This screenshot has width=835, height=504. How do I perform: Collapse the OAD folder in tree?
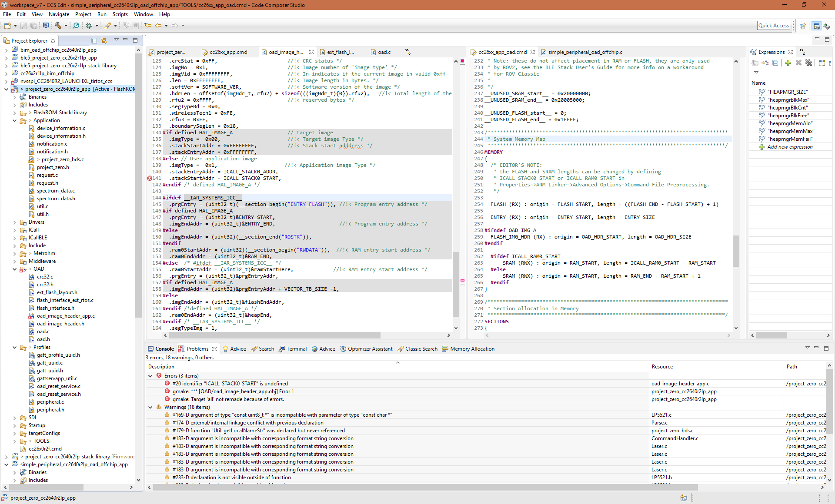(x=14, y=269)
